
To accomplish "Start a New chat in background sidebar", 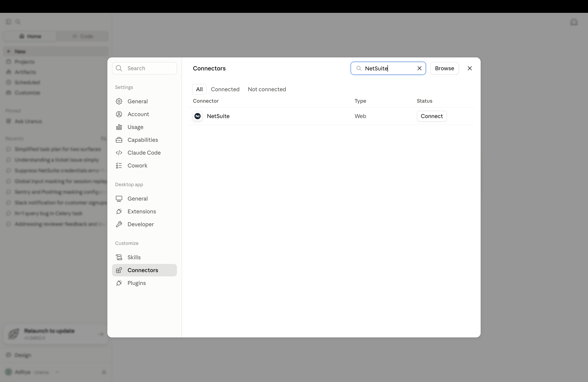I will (56, 51).
